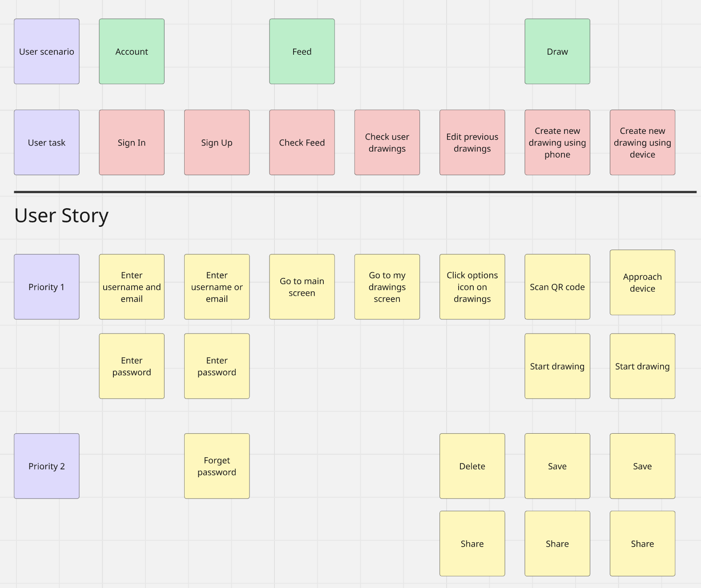Select Create new drawing using phone note
Viewport: 701px width, 588px height.
557,142
